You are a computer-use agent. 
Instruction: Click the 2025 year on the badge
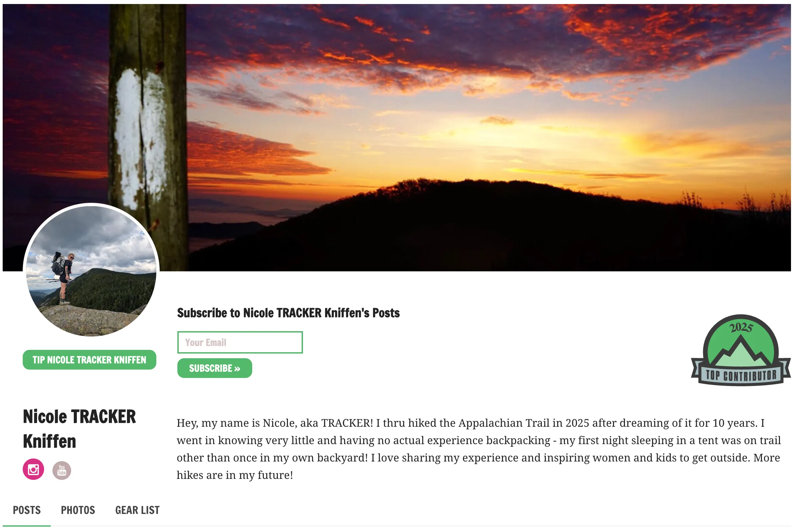(x=741, y=327)
